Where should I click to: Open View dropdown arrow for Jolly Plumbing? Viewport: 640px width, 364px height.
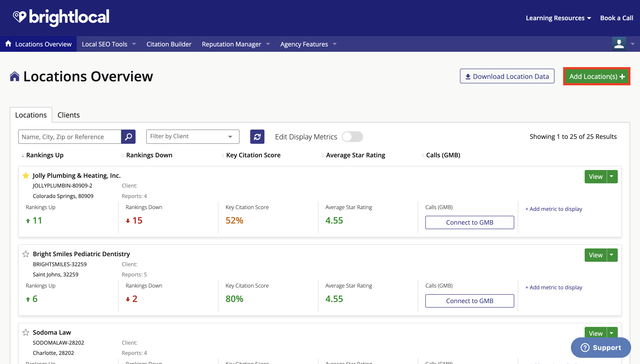[x=612, y=176]
